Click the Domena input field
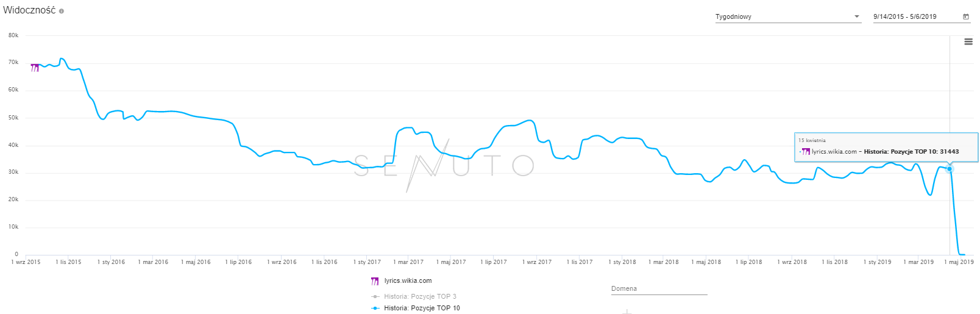The width and height of the screenshot is (980, 314). point(659,289)
